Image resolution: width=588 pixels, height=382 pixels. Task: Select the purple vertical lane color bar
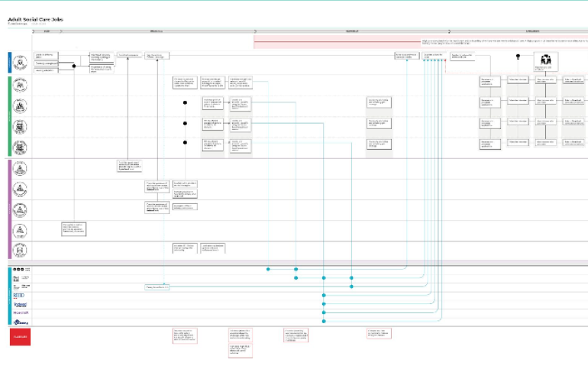(8, 209)
